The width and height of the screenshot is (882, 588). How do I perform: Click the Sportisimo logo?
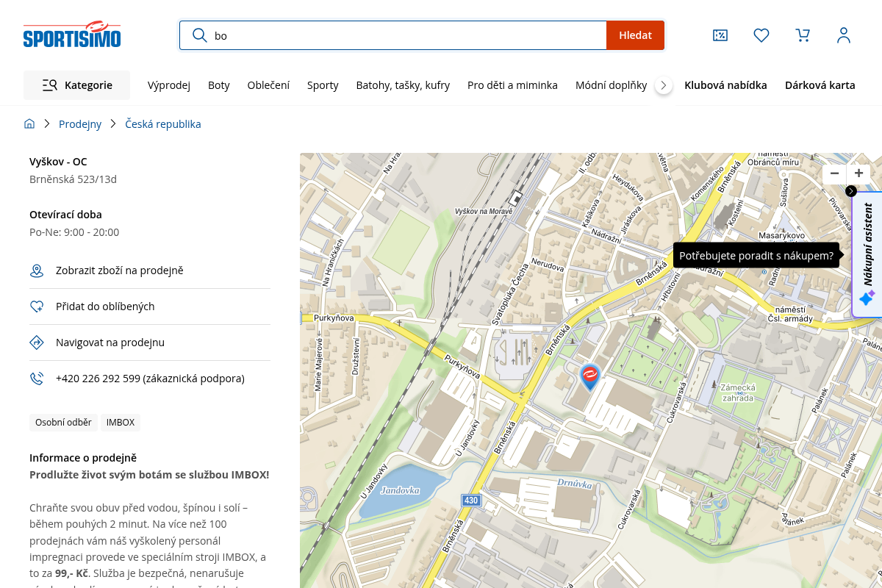click(72, 35)
